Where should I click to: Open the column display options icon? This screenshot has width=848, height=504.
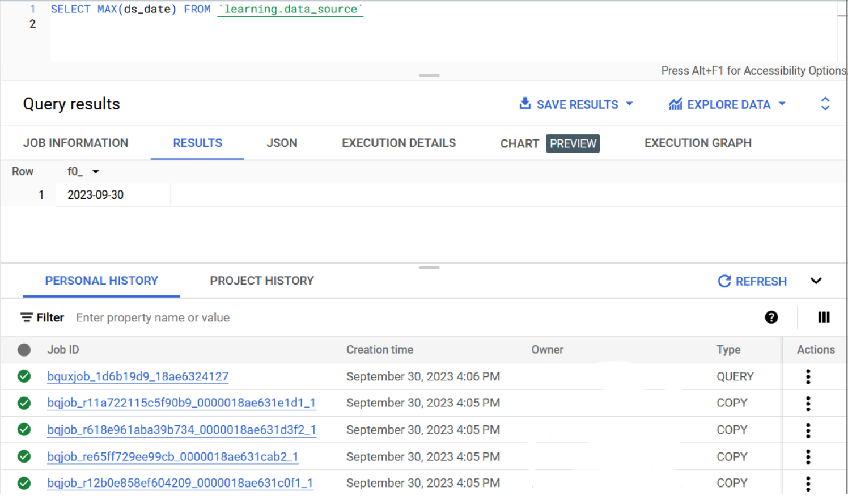click(x=824, y=317)
